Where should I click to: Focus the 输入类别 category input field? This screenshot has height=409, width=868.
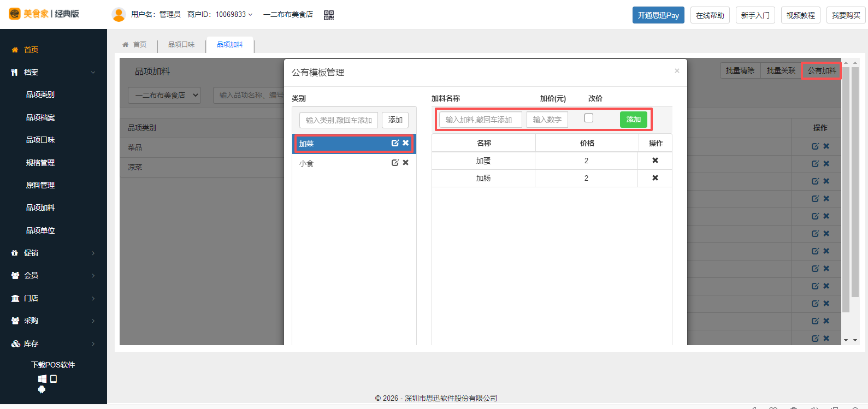[339, 120]
